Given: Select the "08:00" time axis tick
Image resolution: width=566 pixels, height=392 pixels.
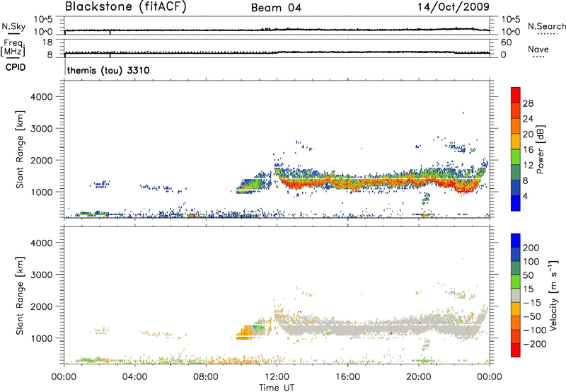Looking at the screenshot, I should pos(206,377).
